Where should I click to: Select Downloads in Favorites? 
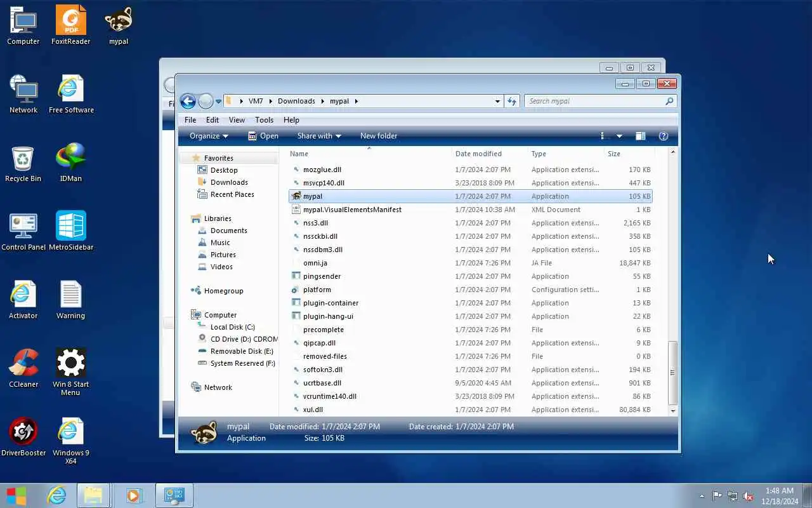(229, 182)
